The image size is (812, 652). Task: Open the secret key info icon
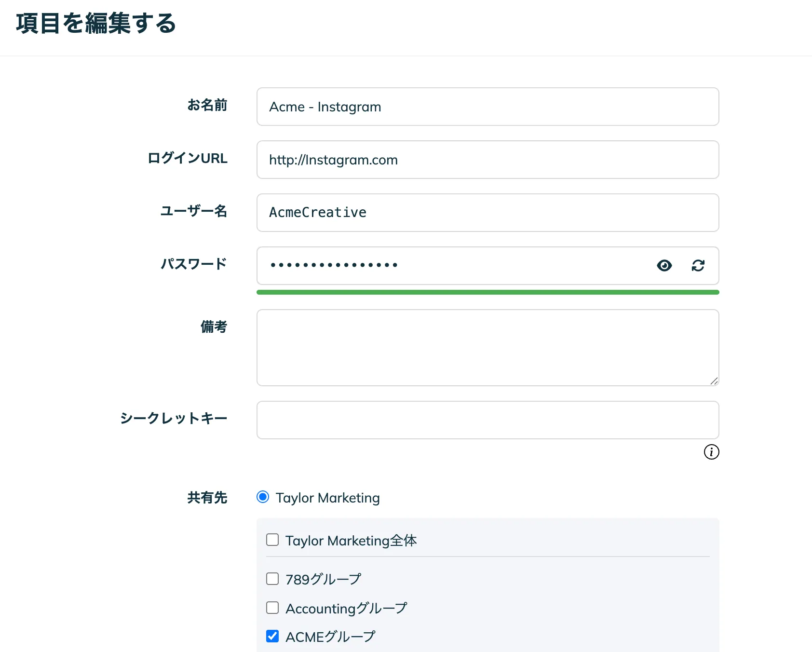click(711, 452)
